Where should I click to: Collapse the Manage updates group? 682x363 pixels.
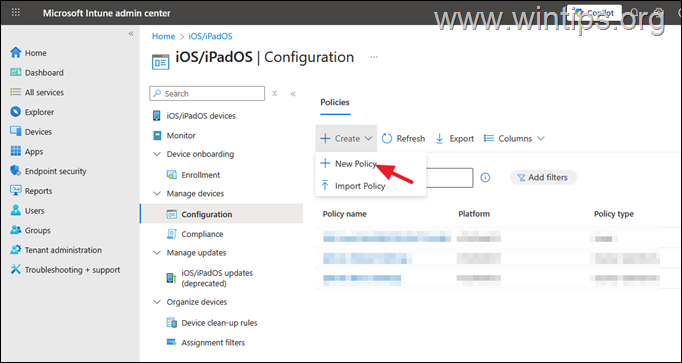(157, 253)
